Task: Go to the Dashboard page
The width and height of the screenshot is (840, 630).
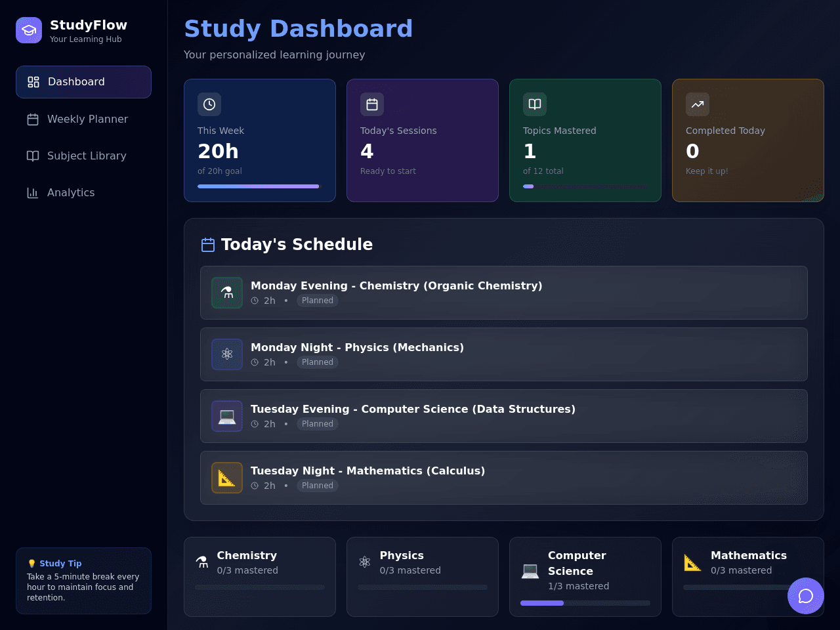Action: [x=83, y=82]
